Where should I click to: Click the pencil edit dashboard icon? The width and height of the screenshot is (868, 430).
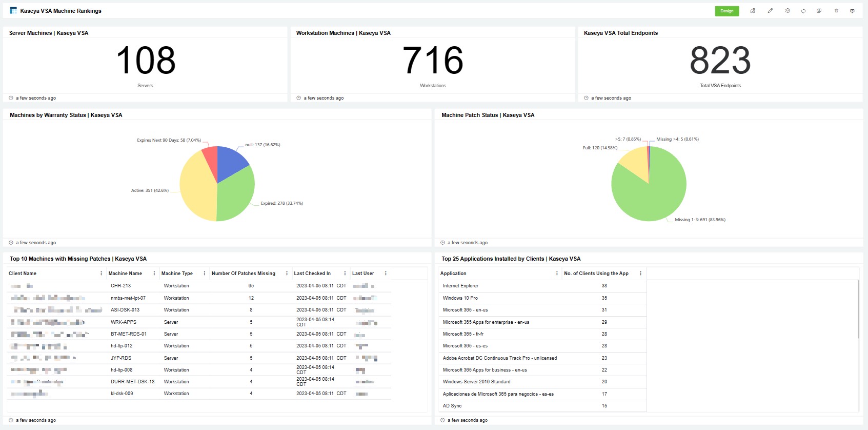pyautogui.click(x=770, y=11)
